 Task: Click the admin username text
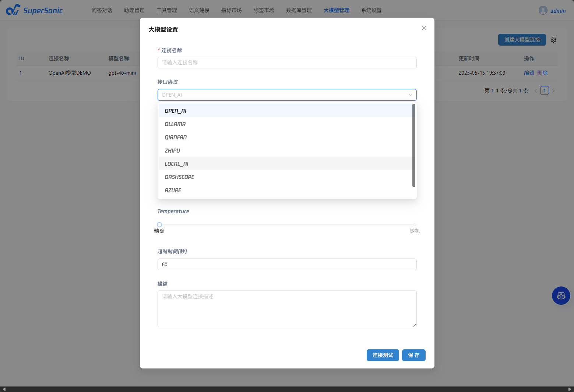(558, 11)
